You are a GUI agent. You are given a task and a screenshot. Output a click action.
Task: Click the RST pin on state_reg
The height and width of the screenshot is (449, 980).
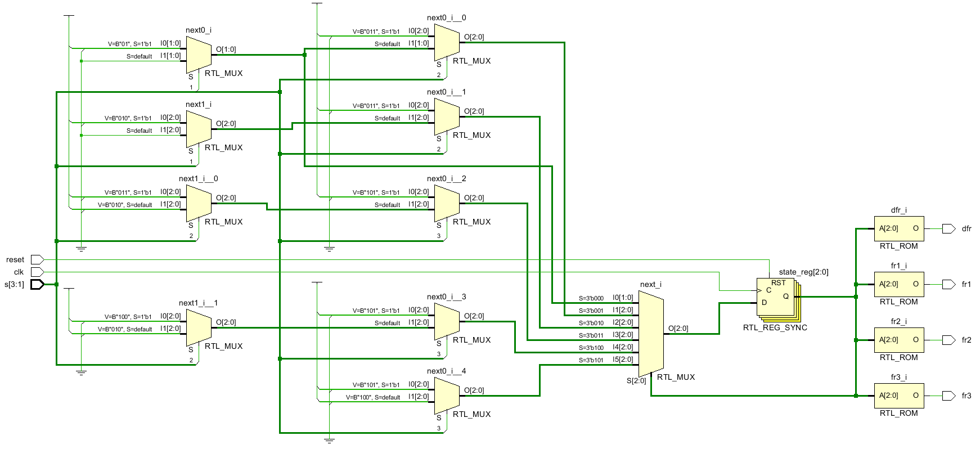click(779, 283)
